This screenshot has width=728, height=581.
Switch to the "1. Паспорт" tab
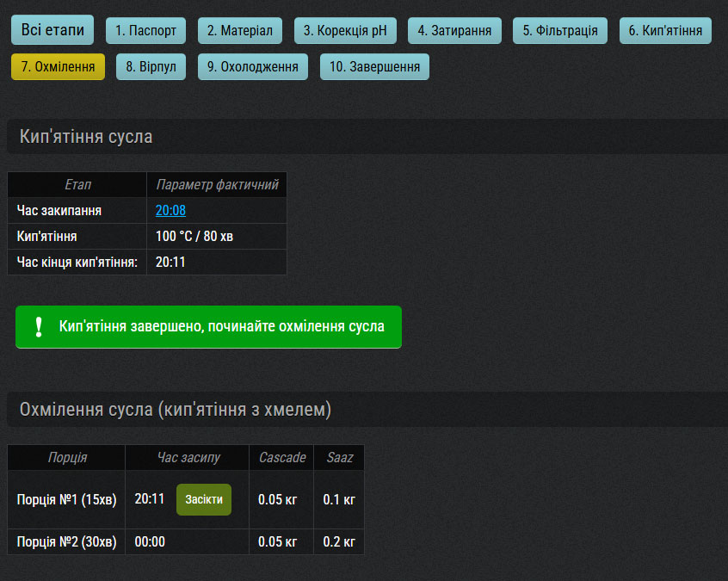(x=146, y=31)
